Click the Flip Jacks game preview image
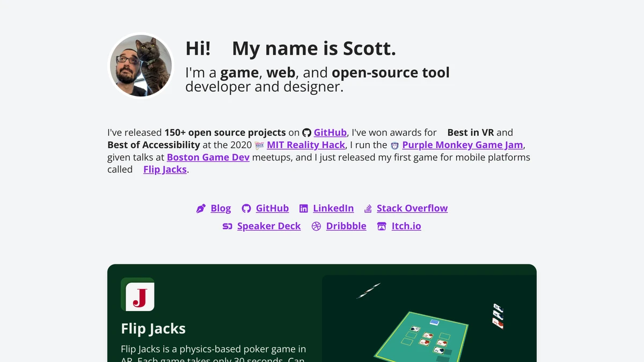The width and height of the screenshot is (644, 362). pyautogui.click(x=429, y=319)
